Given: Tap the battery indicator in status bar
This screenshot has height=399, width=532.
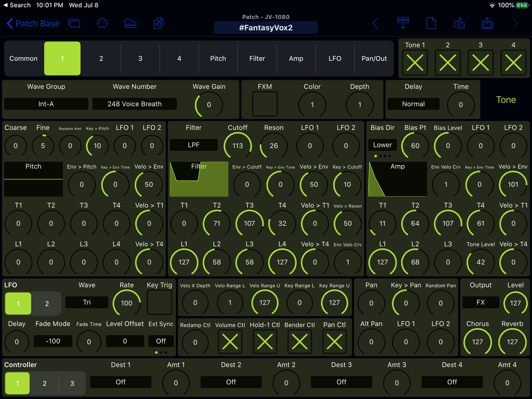Looking at the screenshot, I should [522, 5].
